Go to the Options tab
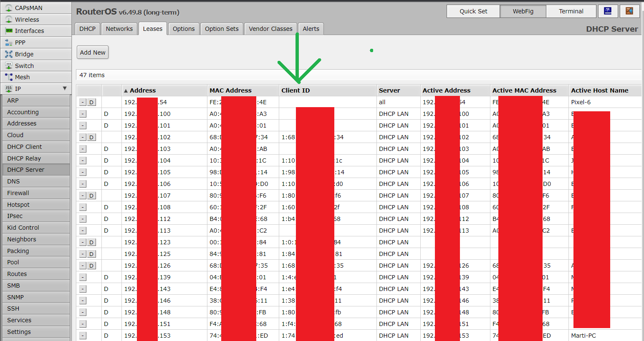The width and height of the screenshot is (644, 341). tap(184, 29)
